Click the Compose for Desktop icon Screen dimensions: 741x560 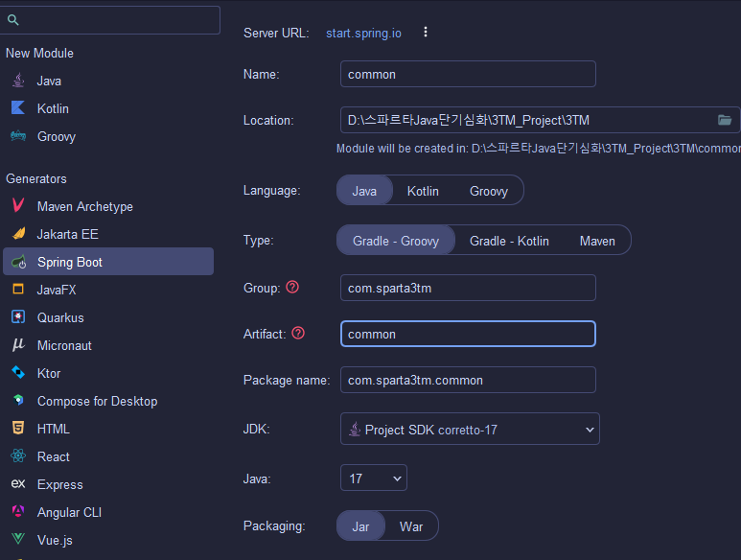[18, 400]
